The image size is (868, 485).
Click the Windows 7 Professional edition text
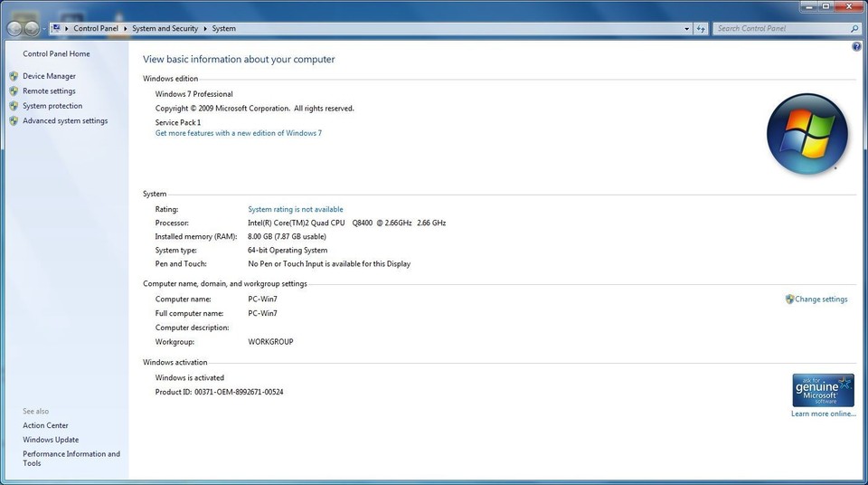click(x=193, y=94)
